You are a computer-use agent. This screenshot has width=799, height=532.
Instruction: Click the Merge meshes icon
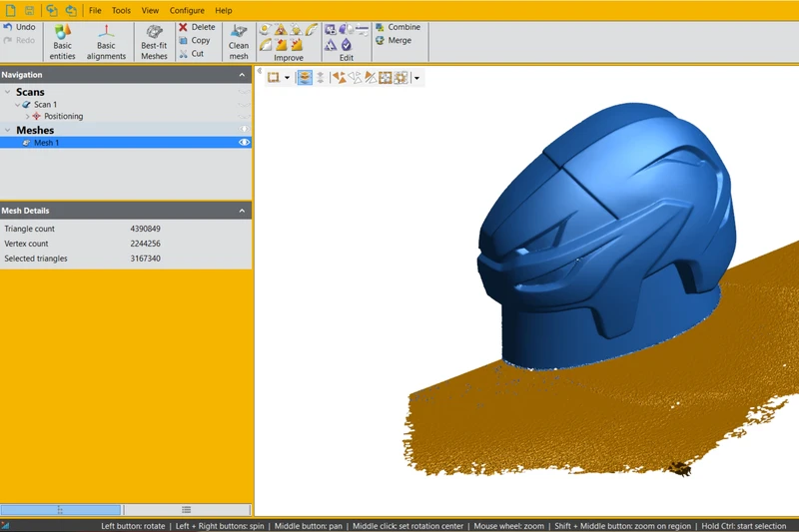coord(380,41)
